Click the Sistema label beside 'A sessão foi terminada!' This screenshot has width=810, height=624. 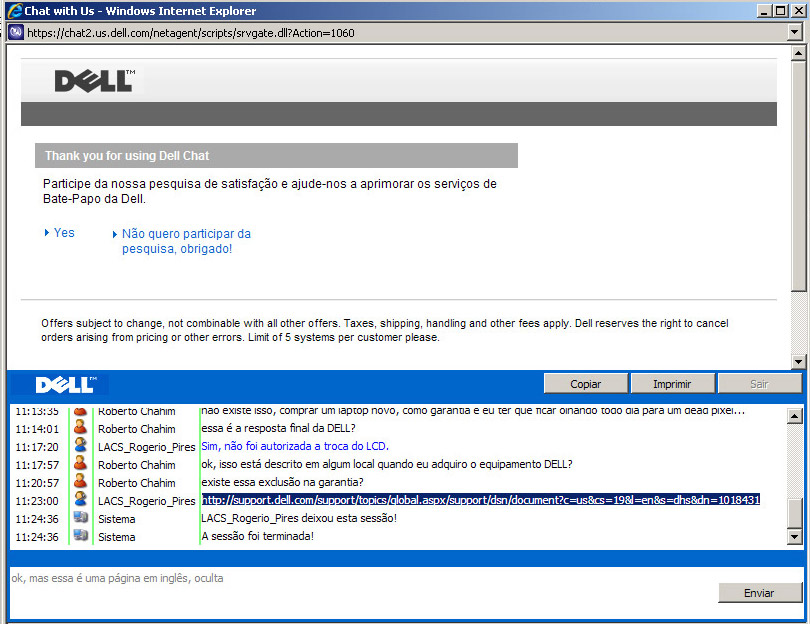point(117,537)
